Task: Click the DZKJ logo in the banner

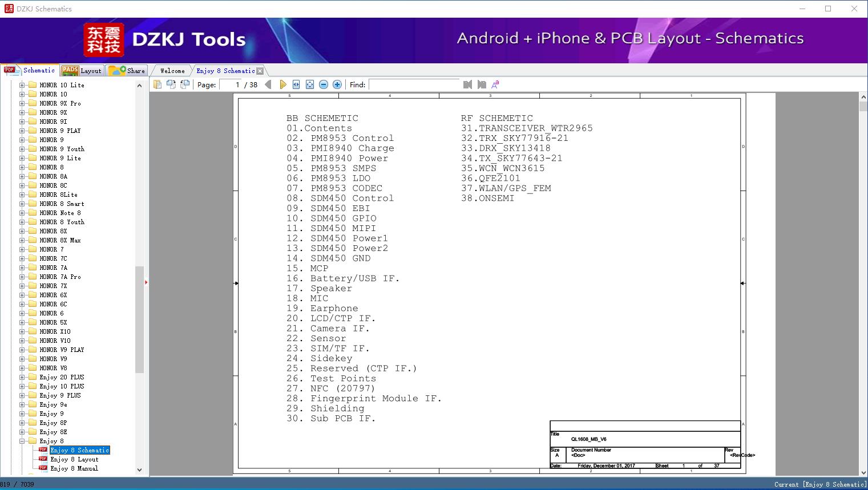Action: [x=104, y=39]
